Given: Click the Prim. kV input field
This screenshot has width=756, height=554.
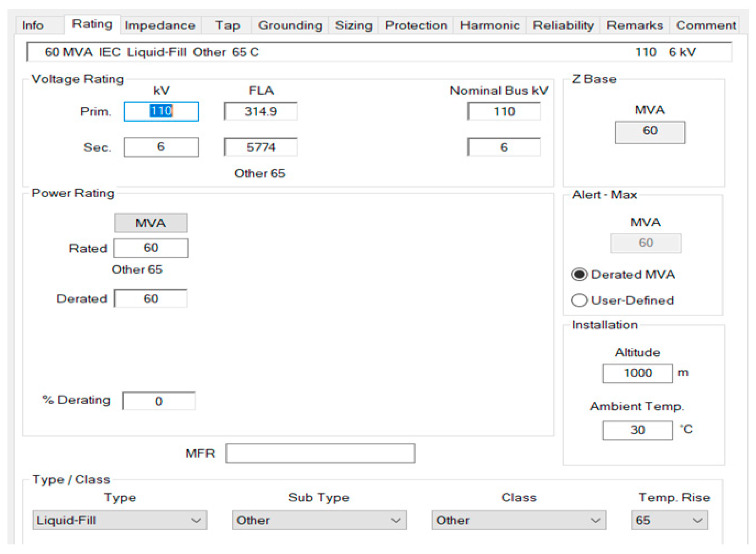Looking at the screenshot, I should click(x=161, y=111).
